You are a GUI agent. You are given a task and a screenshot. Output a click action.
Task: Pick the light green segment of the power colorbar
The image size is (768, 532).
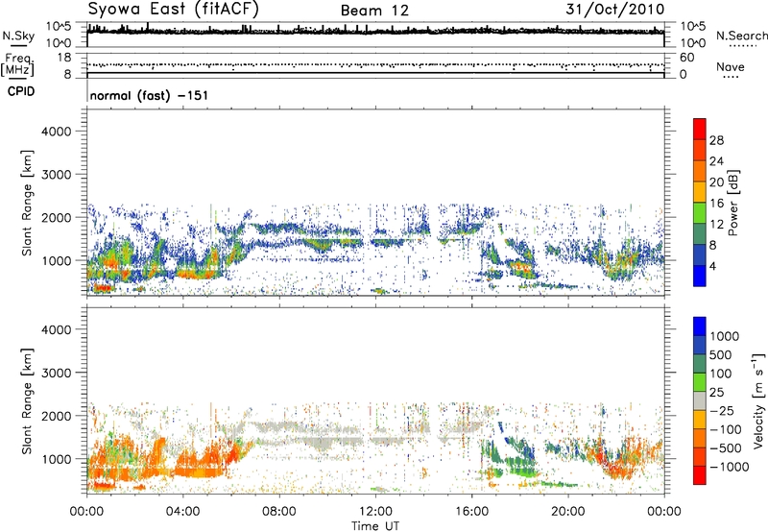tap(700, 213)
